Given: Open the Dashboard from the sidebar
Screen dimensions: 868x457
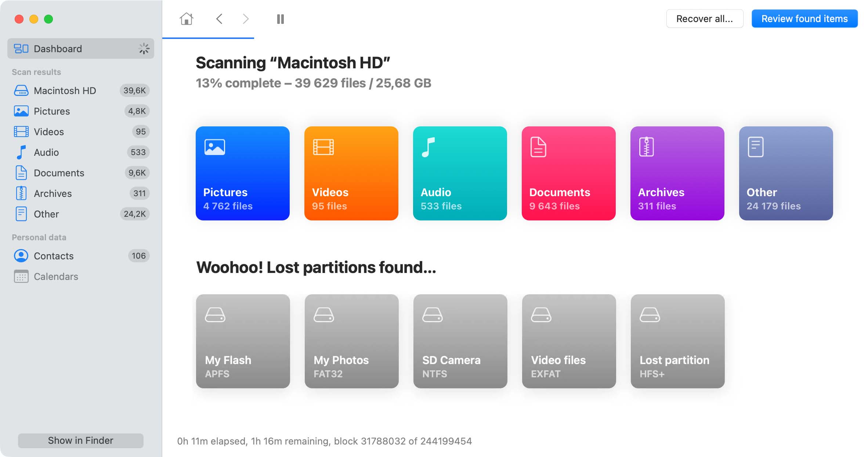Looking at the screenshot, I should click(x=58, y=48).
